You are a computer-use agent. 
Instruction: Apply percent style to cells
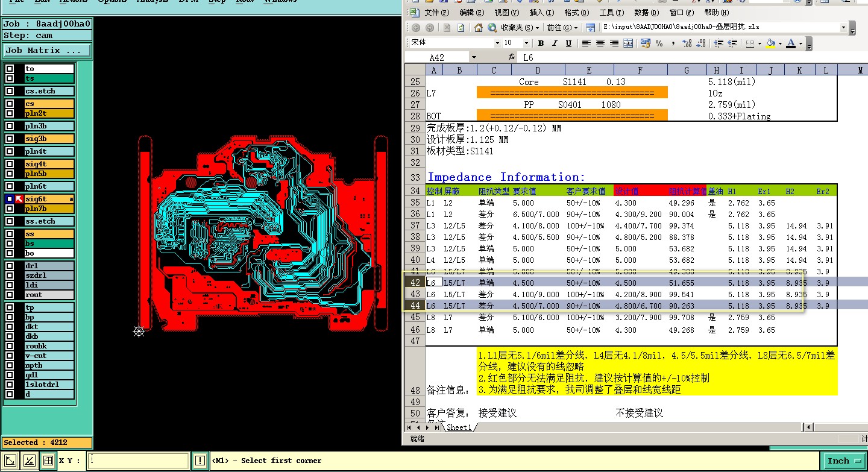coord(659,43)
